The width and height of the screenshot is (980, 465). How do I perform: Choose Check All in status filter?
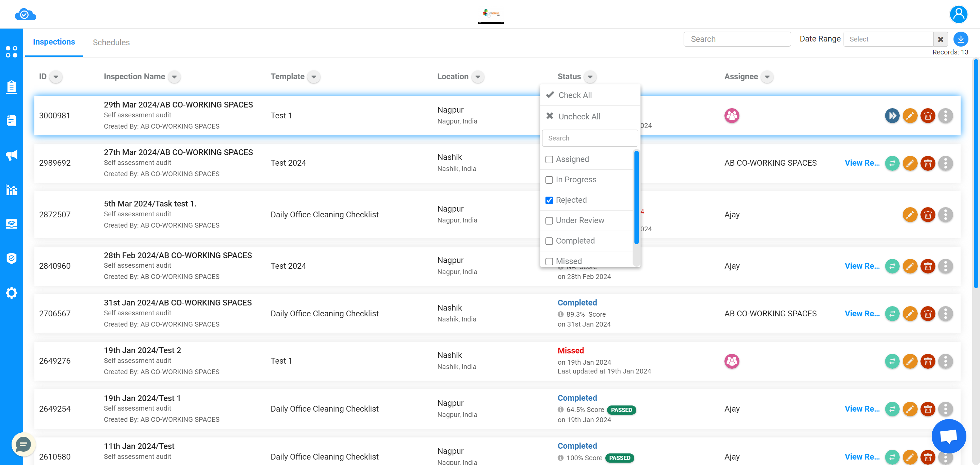point(590,95)
